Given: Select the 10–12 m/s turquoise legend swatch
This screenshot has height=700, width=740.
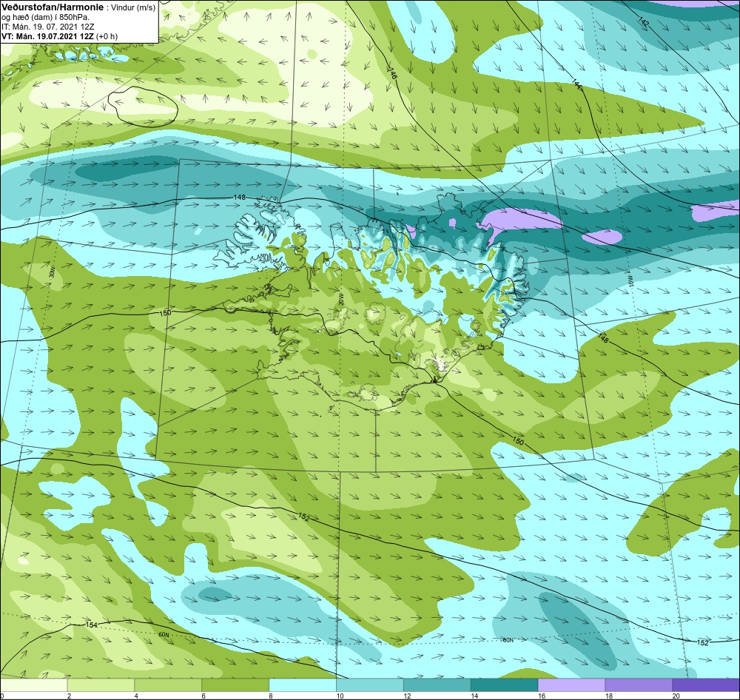Looking at the screenshot, I should 369,684.
